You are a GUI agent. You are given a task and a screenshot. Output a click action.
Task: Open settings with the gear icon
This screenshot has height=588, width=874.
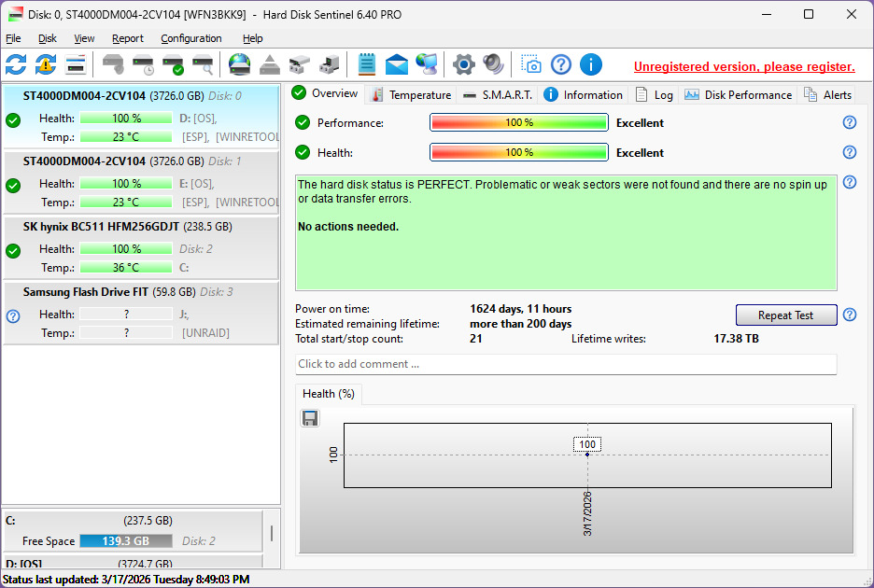(x=464, y=64)
